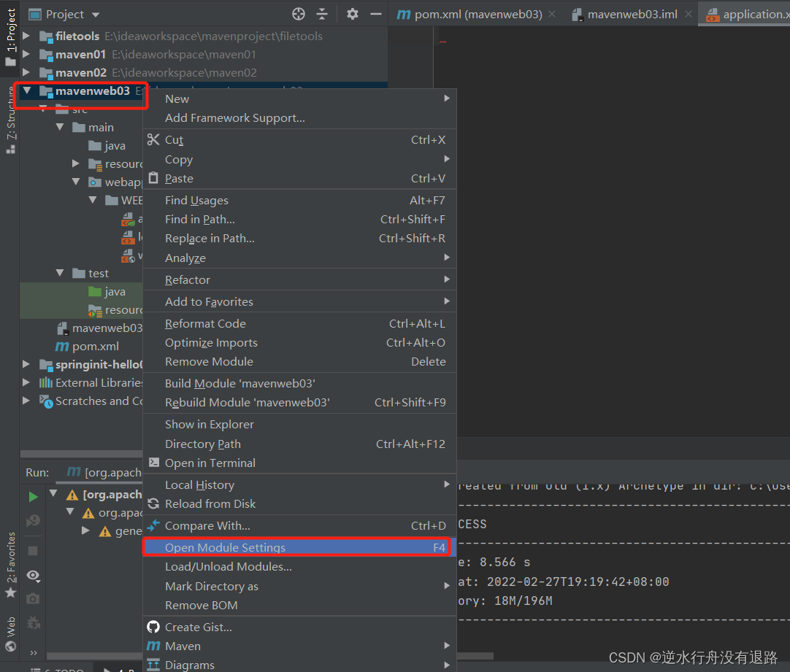Click the Diagrams icon in context menu

pyautogui.click(x=153, y=665)
